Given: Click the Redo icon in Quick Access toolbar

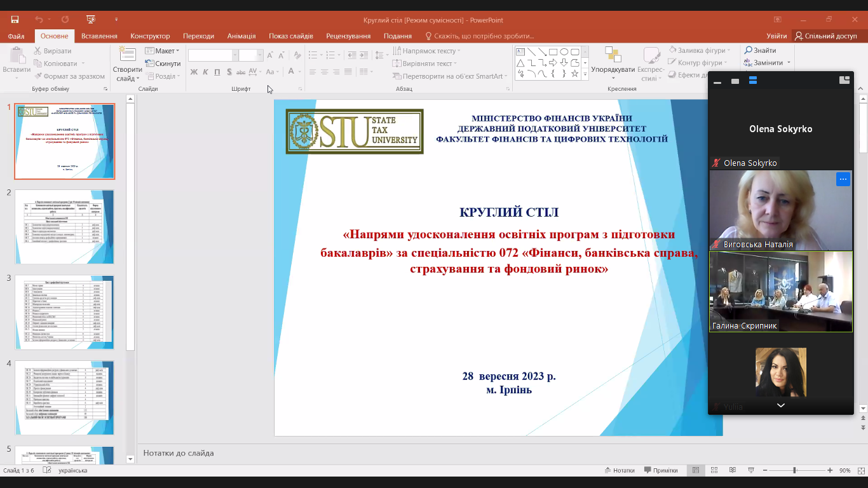Looking at the screenshot, I should click(65, 20).
